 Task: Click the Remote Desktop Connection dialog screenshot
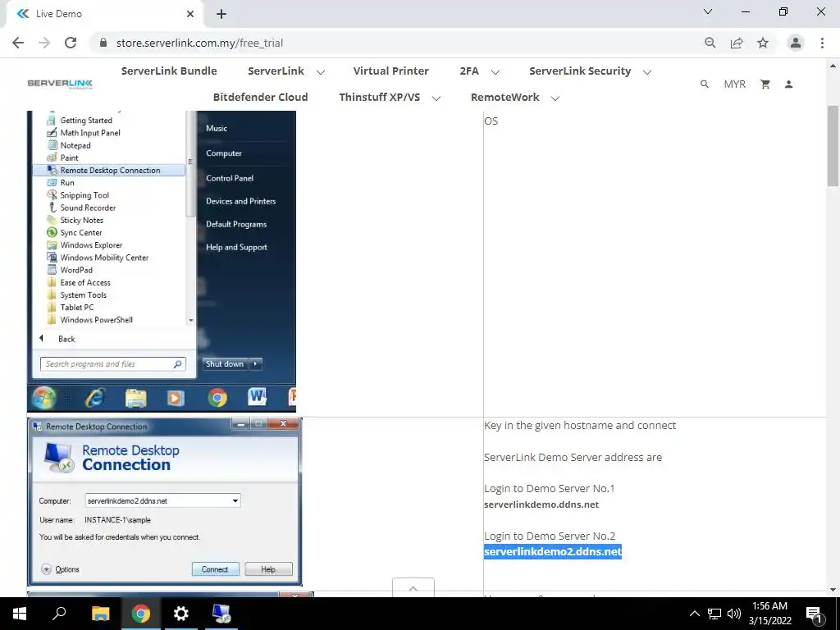(165, 502)
